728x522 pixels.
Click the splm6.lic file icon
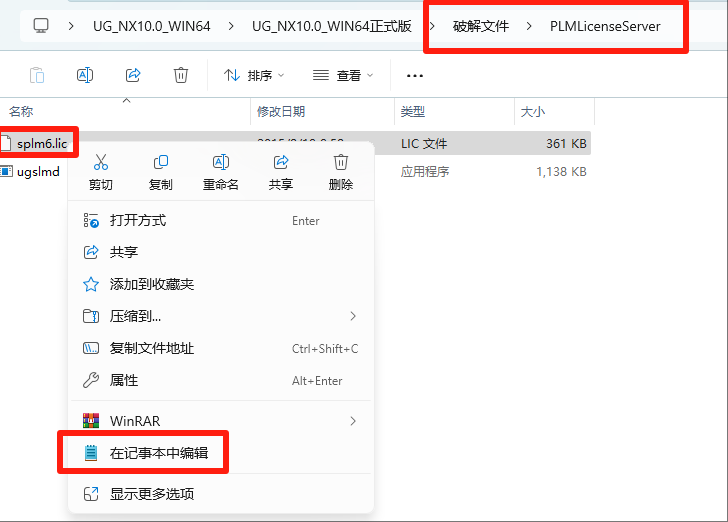6,144
